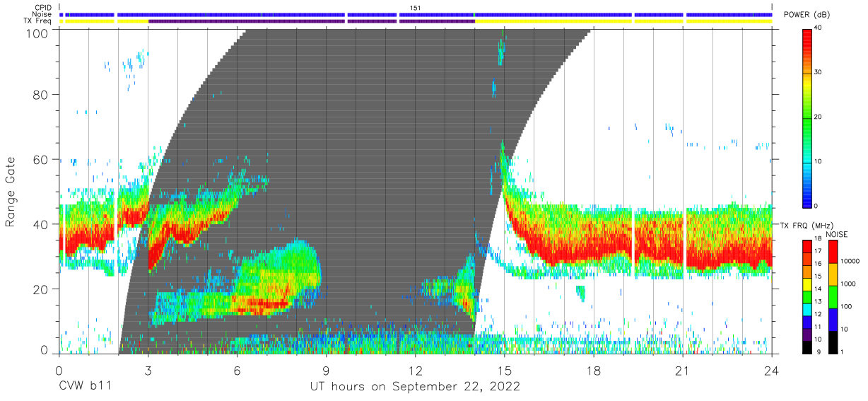Screen dimensions: 868x401
Task: Click the hour 3 tick label on time axis
Action: point(148,370)
